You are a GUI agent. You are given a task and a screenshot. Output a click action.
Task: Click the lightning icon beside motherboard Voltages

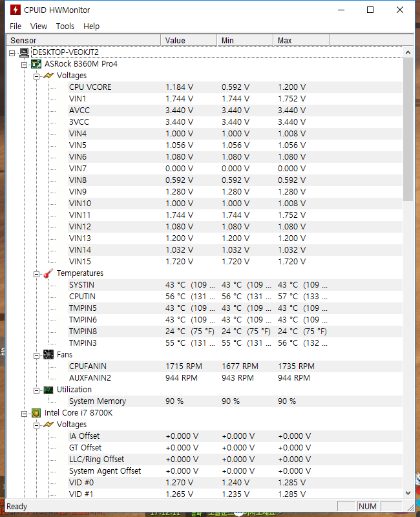click(48, 76)
